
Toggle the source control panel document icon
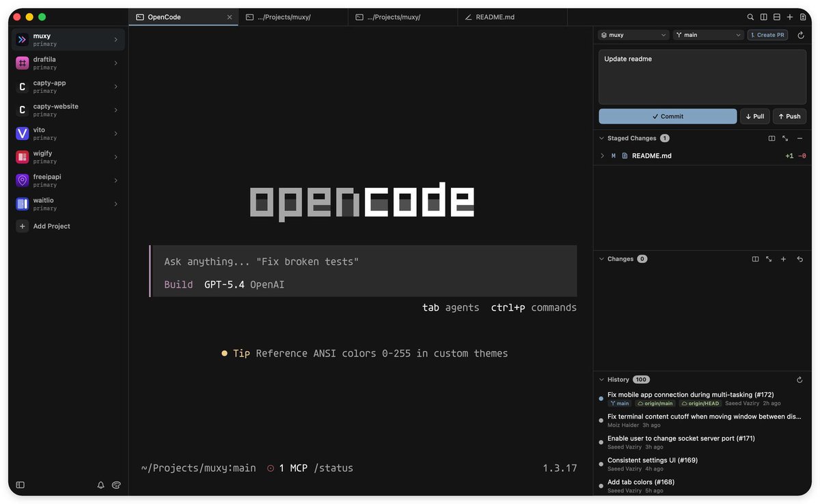[x=802, y=17]
